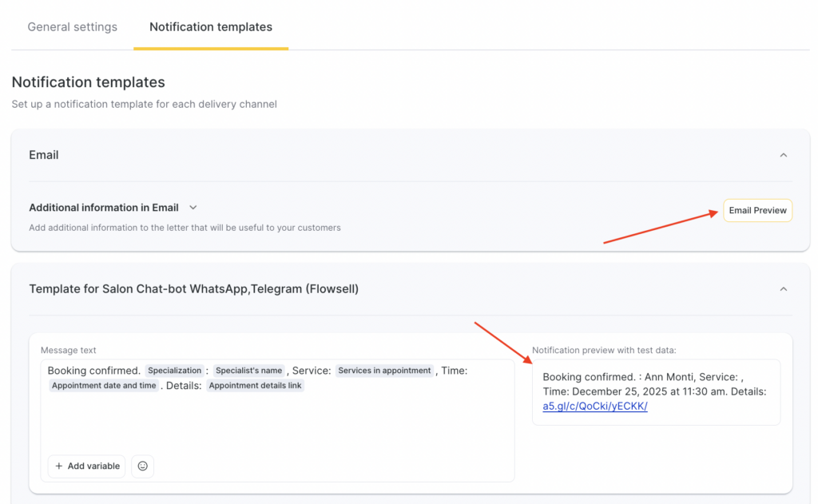Focus the Message text editing area
Viewport: 818px width, 504px height.
point(277,423)
